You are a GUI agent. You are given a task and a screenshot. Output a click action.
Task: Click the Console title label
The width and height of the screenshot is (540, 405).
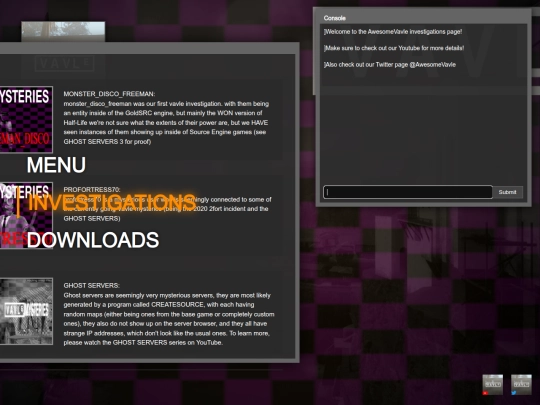[334, 18]
